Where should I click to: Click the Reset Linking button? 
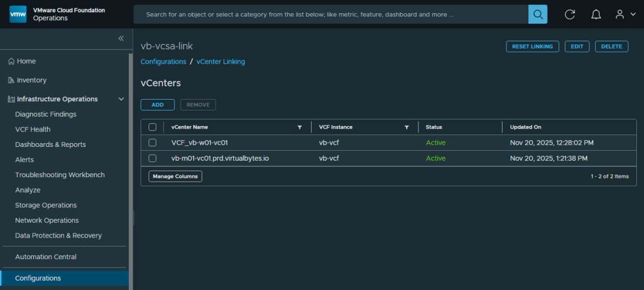tap(532, 47)
